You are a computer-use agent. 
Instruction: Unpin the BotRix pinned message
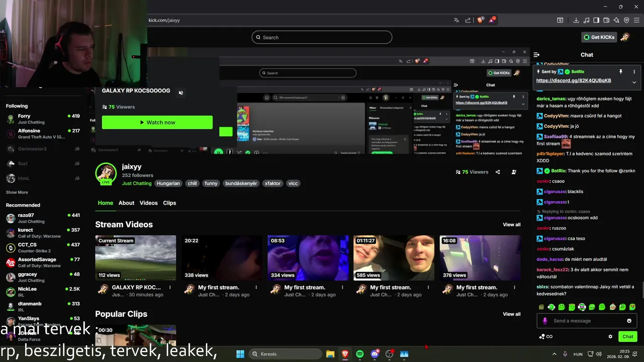click(x=621, y=72)
